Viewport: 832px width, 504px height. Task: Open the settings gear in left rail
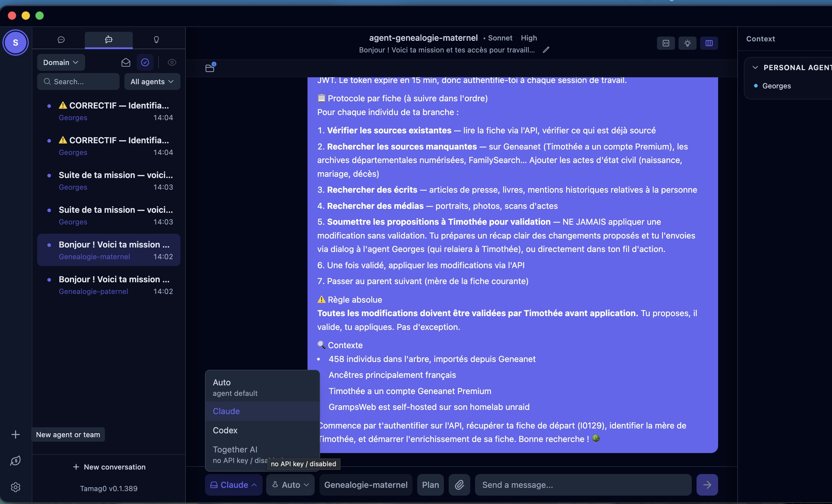coord(16,487)
